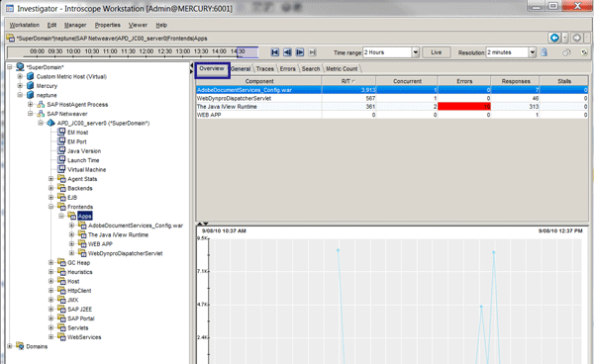Open the Resolution dropdown

(533, 52)
